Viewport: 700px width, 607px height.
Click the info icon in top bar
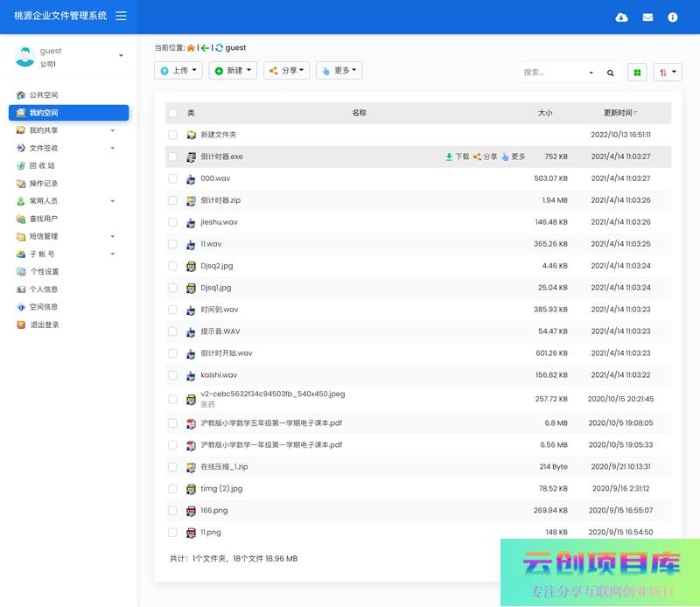[x=673, y=17]
